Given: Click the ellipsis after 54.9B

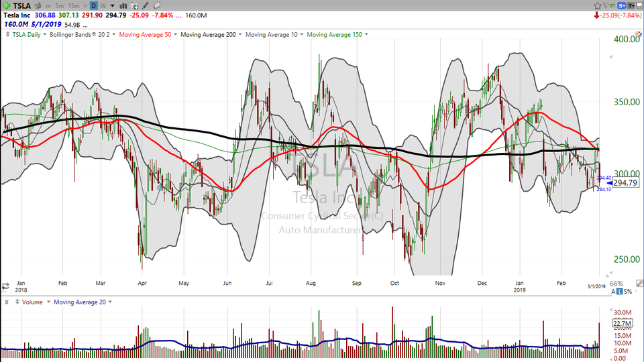Looking at the screenshot, I should pyautogui.click(x=85, y=25).
